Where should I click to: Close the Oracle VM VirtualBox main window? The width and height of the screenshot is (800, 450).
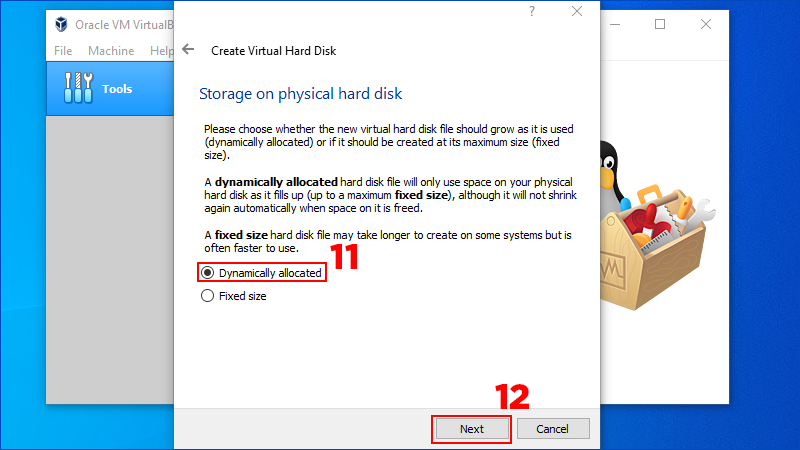coord(706,25)
